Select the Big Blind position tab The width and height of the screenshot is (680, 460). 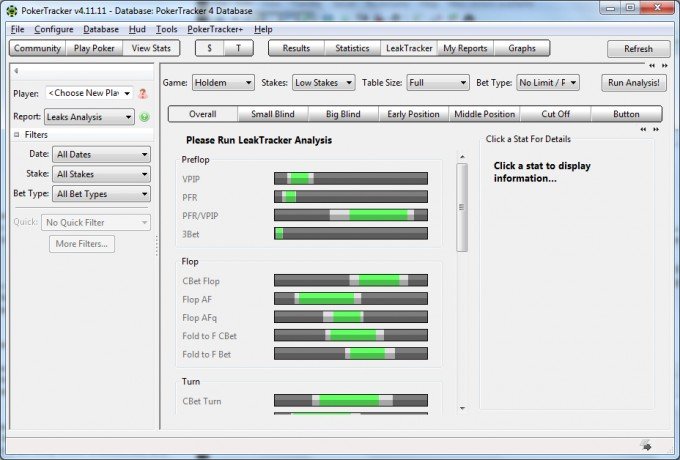click(344, 114)
